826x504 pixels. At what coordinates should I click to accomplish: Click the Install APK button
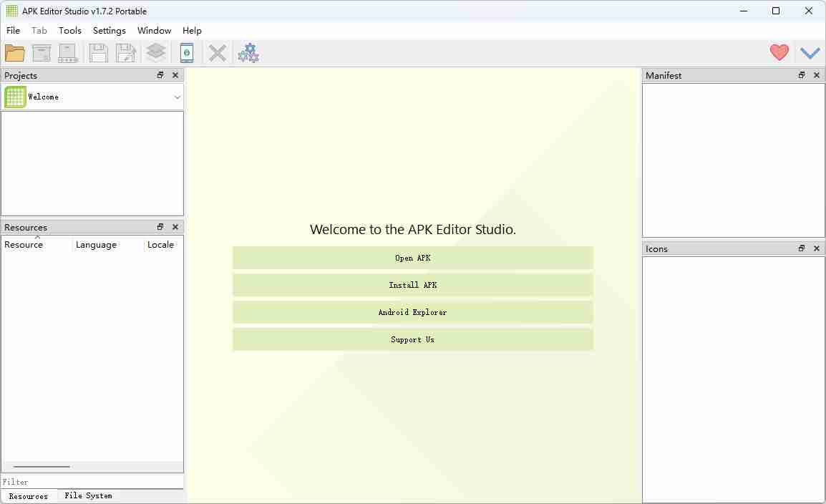click(x=412, y=285)
